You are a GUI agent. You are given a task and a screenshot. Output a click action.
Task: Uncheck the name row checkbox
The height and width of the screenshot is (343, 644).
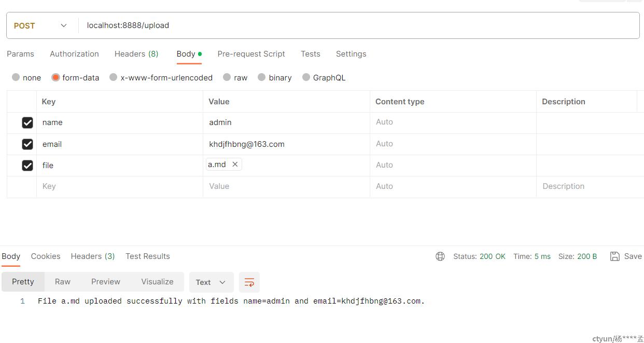point(27,122)
